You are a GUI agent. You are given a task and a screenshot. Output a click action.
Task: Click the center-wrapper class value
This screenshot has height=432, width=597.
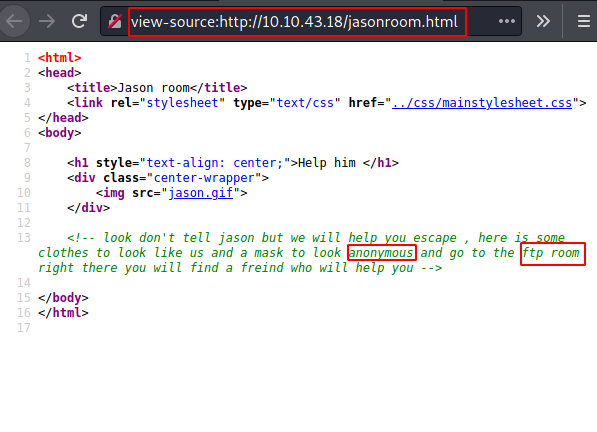pyautogui.click(x=204, y=178)
